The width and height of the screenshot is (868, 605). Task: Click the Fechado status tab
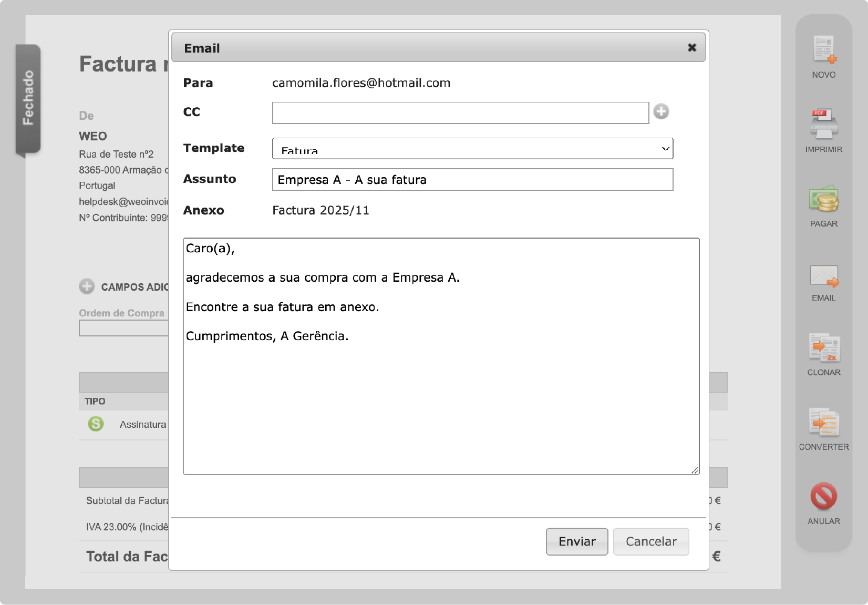click(28, 98)
